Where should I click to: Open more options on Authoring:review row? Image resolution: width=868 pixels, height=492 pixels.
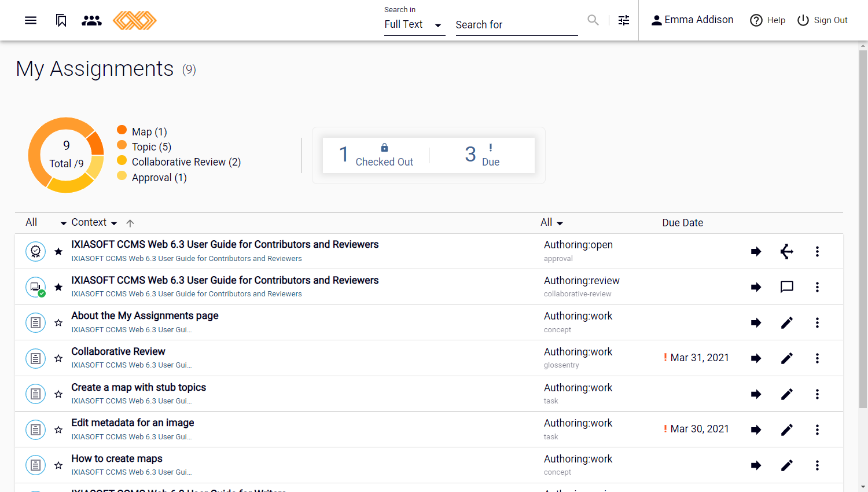point(817,287)
